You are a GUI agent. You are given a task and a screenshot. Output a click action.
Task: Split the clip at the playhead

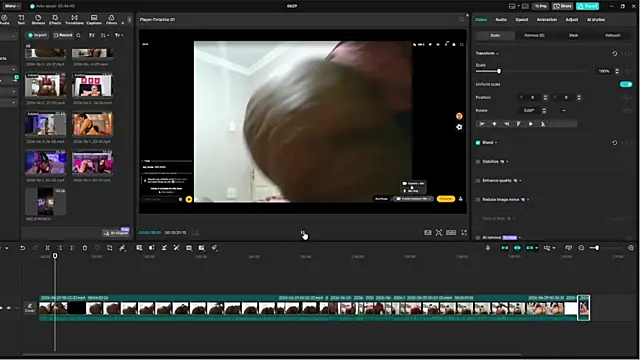click(x=47, y=248)
